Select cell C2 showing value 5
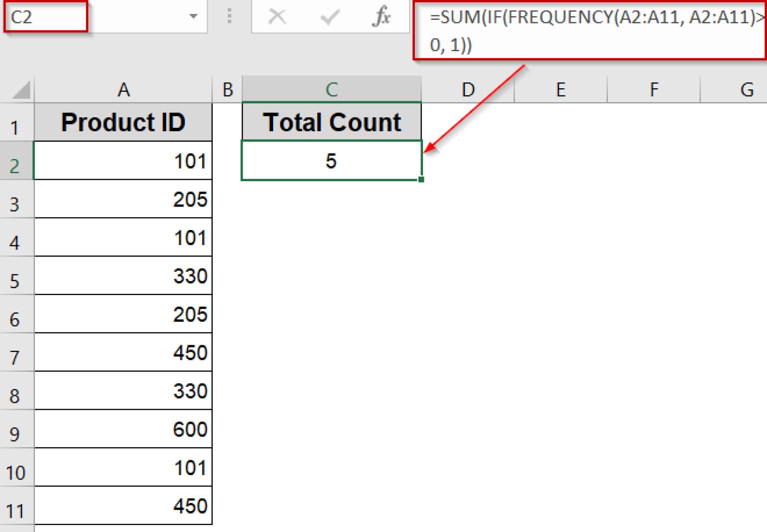The width and height of the screenshot is (767, 532). (x=331, y=161)
